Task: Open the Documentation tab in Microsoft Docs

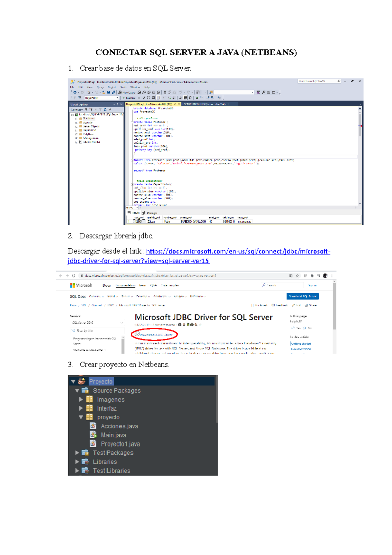Action: pyautogui.click(x=125, y=285)
